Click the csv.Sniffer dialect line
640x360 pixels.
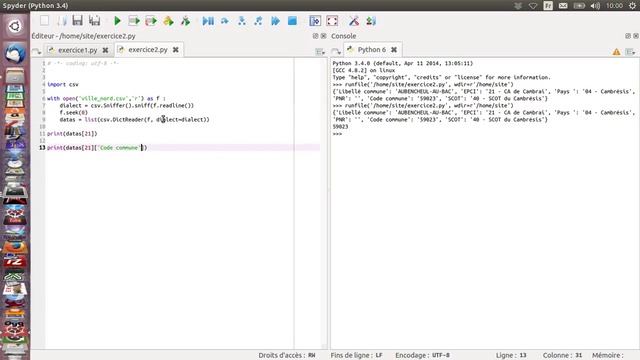pyautogui.click(x=127, y=105)
